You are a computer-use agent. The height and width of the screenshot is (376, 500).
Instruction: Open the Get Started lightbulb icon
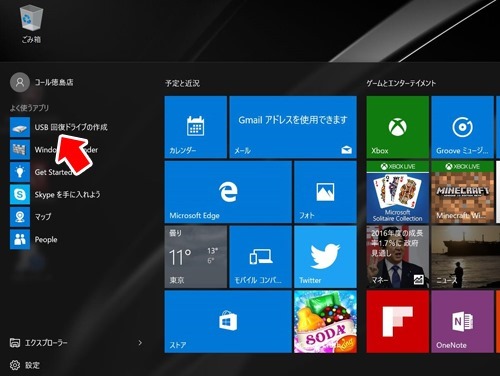point(20,172)
